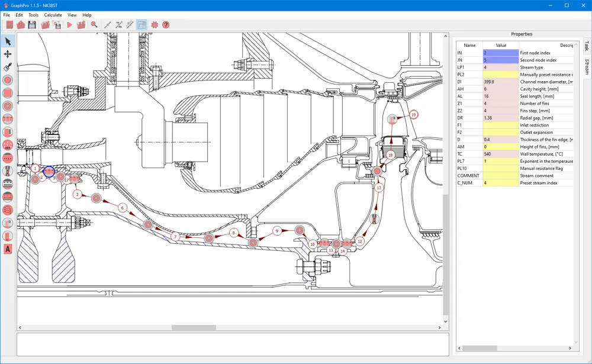Select node 12 on the diagram
This screenshot has width=592, height=364.
[x=360, y=241]
